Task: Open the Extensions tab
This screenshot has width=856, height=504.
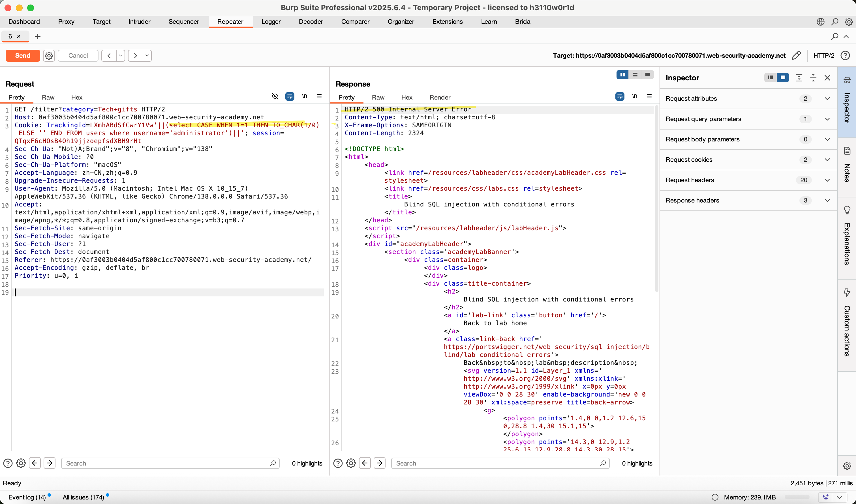Action: (x=448, y=21)
